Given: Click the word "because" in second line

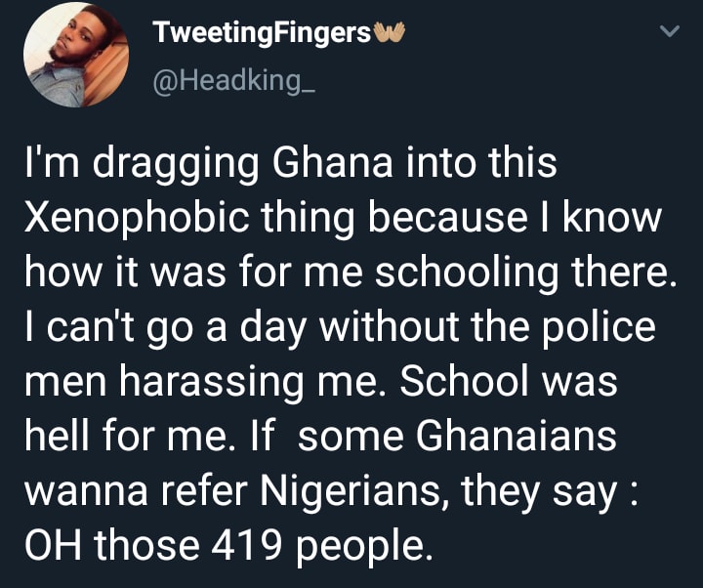Looking at the screenshot, I should pyautogui.click(x=447, y=218).
